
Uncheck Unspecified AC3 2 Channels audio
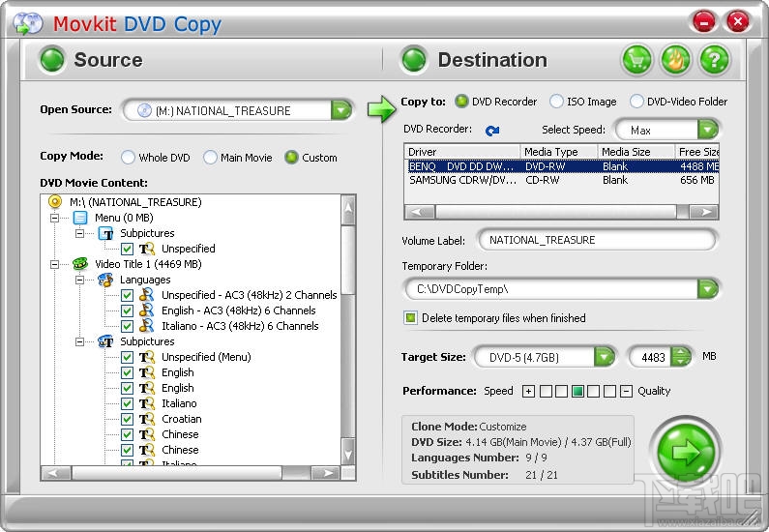pyautogui.click(x=127, y=295)
